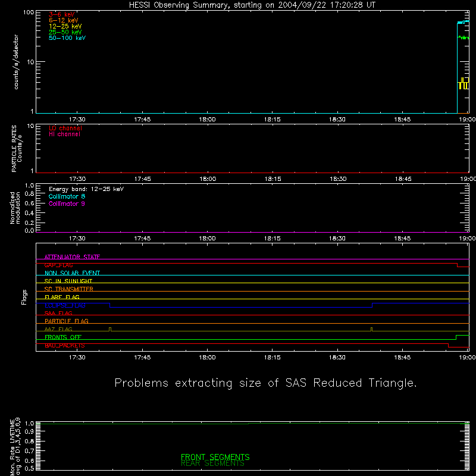
Task: Click the 0.7 tick on the livetime axis
Action: click(x=29, y=451)
